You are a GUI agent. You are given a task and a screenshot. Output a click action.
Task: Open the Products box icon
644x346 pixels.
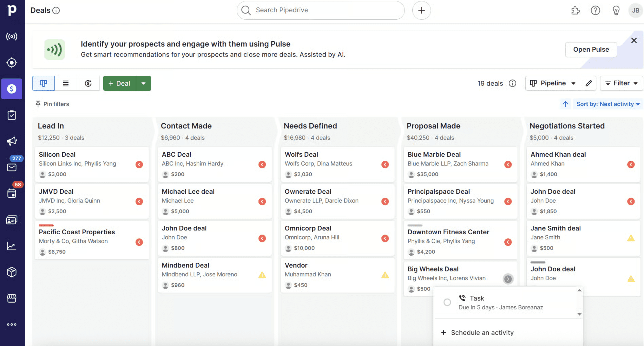click(12, 272)
